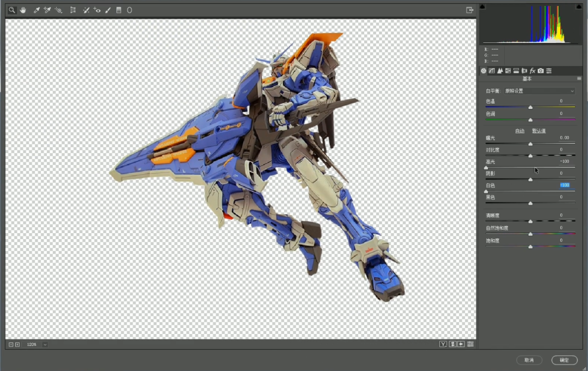588x371 pixels.
Task: Click the 黑色 blacks slider handle
Action: [x=530, y=203]
